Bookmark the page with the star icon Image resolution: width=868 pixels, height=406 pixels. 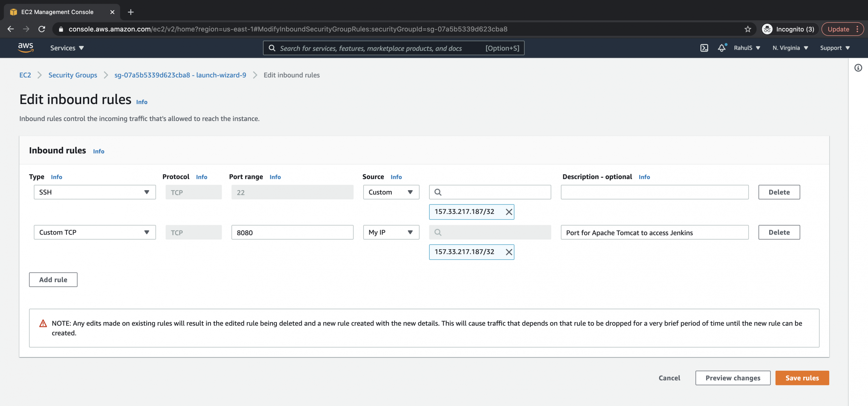coord(748,29)
